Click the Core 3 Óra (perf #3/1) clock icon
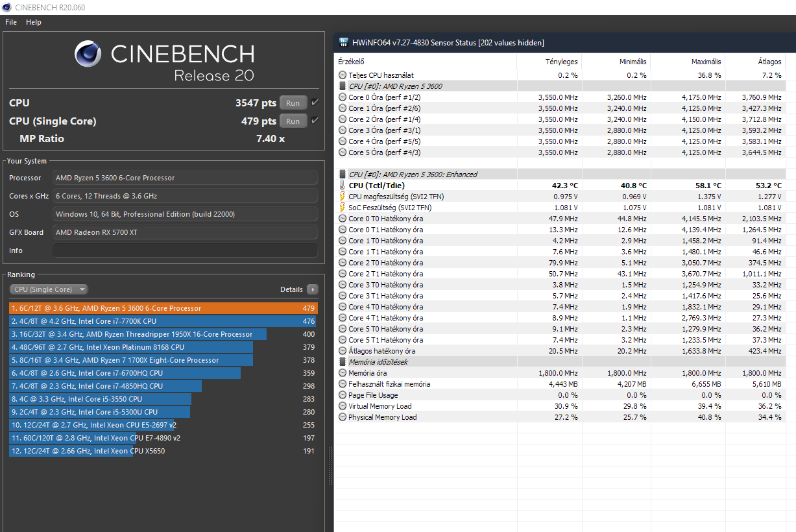 coord(343,130)
